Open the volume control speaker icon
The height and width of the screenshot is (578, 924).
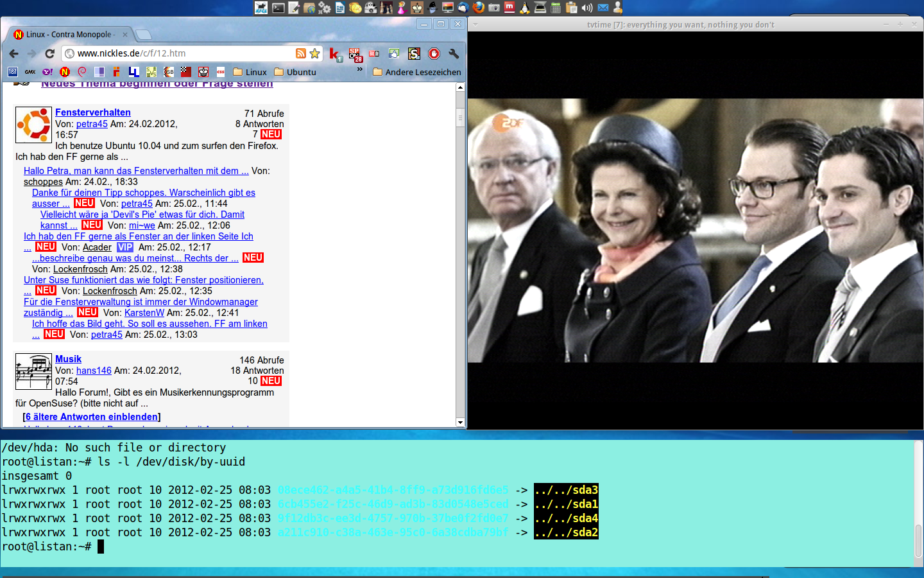(x=587, y=8)
